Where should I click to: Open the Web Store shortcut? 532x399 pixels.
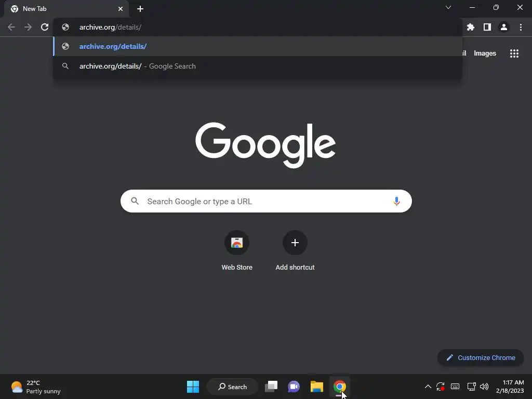(237, 250)
